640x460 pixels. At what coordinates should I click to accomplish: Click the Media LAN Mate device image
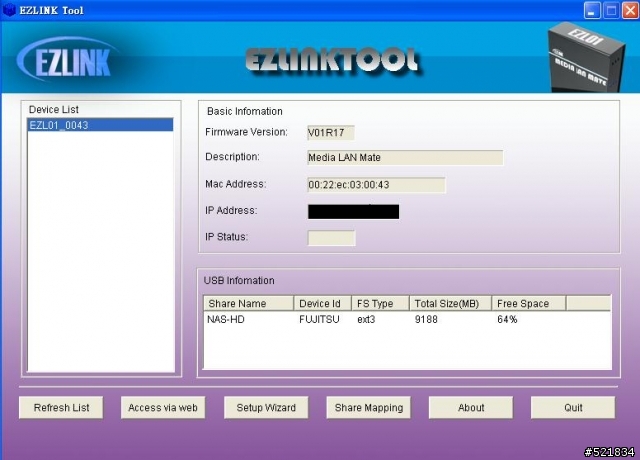point(585,58)
